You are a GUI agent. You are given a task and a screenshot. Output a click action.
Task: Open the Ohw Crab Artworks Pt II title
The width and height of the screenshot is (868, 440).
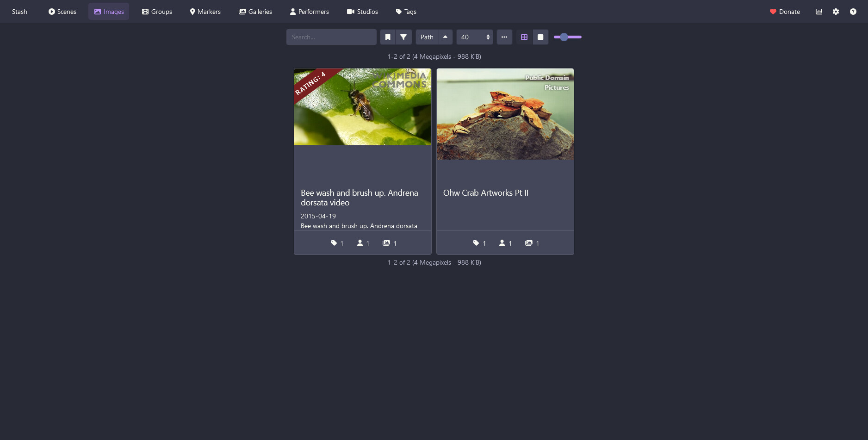tap(485, 193)
